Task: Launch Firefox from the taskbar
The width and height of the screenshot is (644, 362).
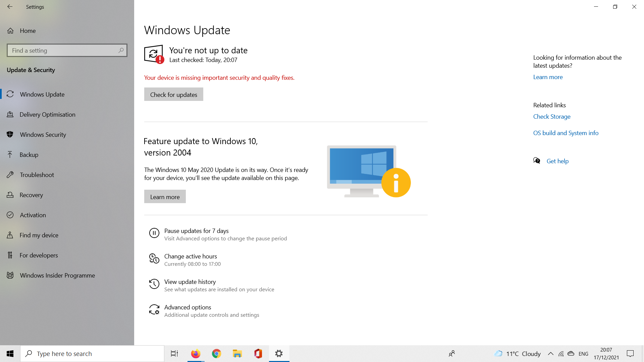Action: click(196, 354)
